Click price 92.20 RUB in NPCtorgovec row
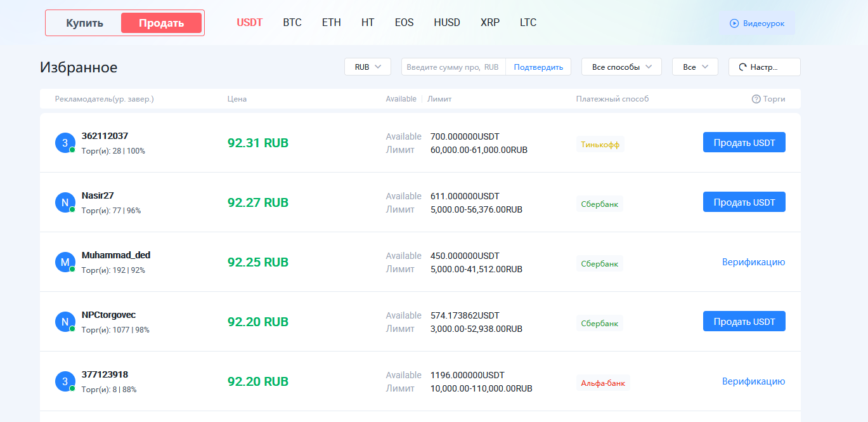Image resolution: width=868 pixels, height=422 pixels. tap(258, 322)
